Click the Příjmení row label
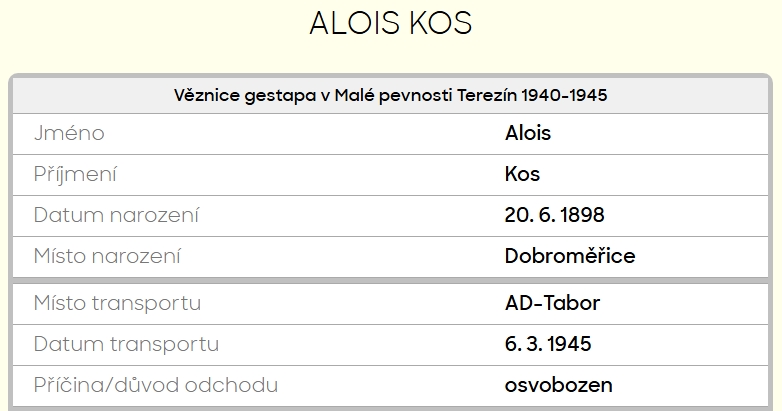782x411 pixels. click(75, 174)
